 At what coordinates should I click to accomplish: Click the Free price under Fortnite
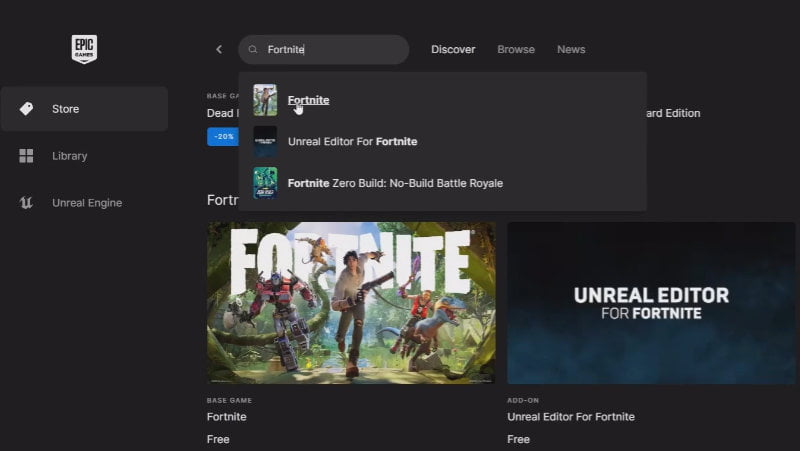(218, 439)
